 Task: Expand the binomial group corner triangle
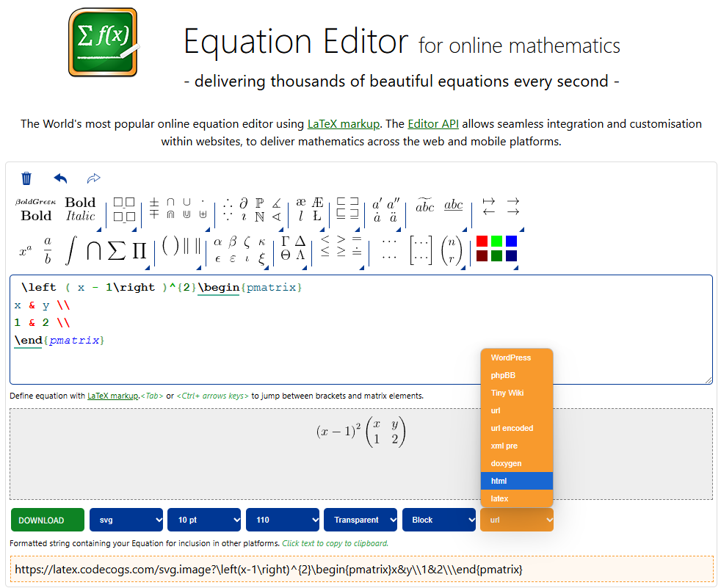[463, 267]
